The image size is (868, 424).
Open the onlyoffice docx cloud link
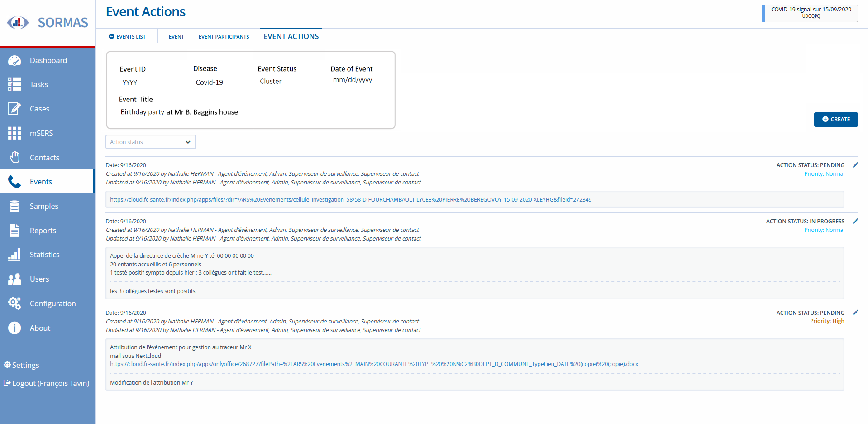point(374,364)
